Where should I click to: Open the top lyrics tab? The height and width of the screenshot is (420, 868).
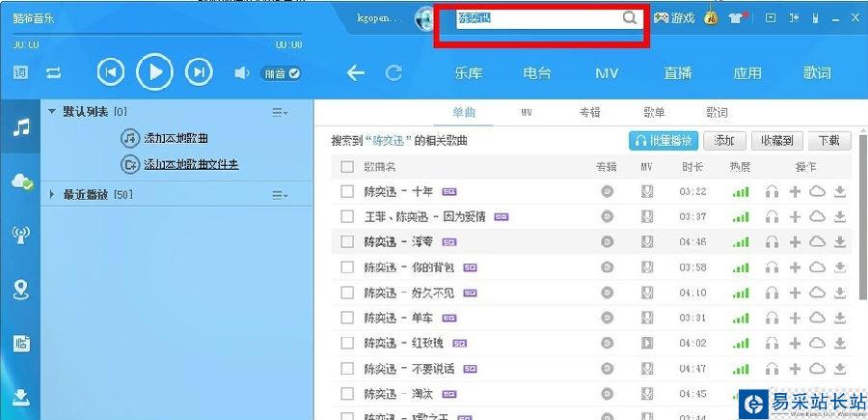[817, 73]
